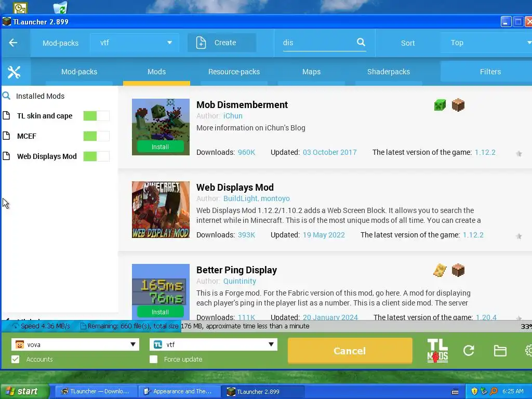532x399 pixels.
Task: Click the 'Better Ping Display' mod title
Action: pos(236,270)
